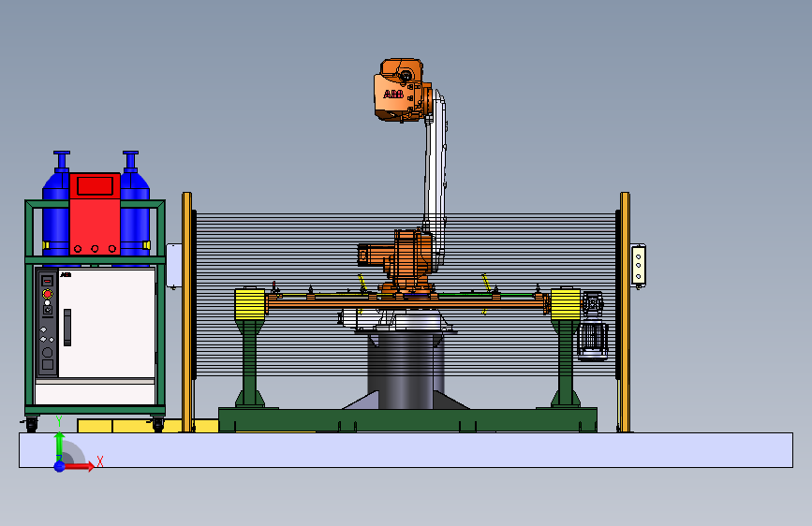Click the light purple floor plate
Viewport: 812px width, 526px height.
point(406,450)
